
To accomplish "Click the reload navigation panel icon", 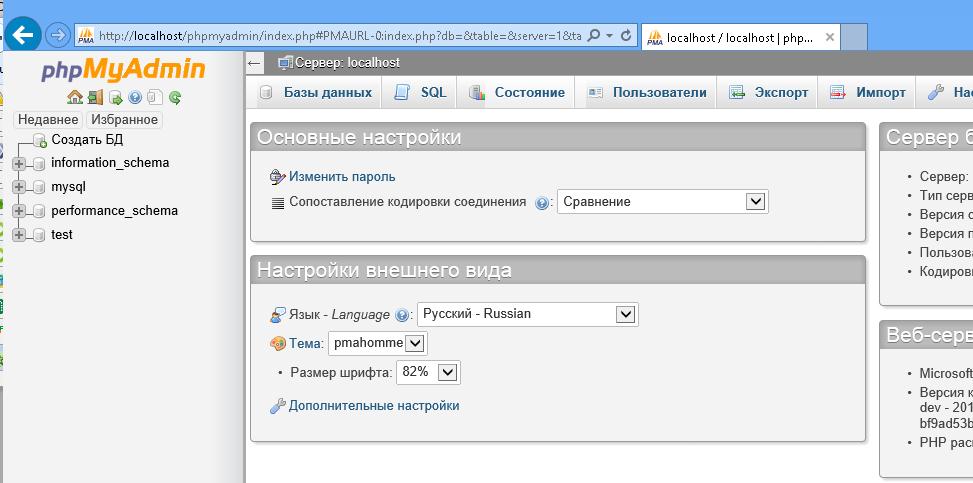I will coord(175,97).
